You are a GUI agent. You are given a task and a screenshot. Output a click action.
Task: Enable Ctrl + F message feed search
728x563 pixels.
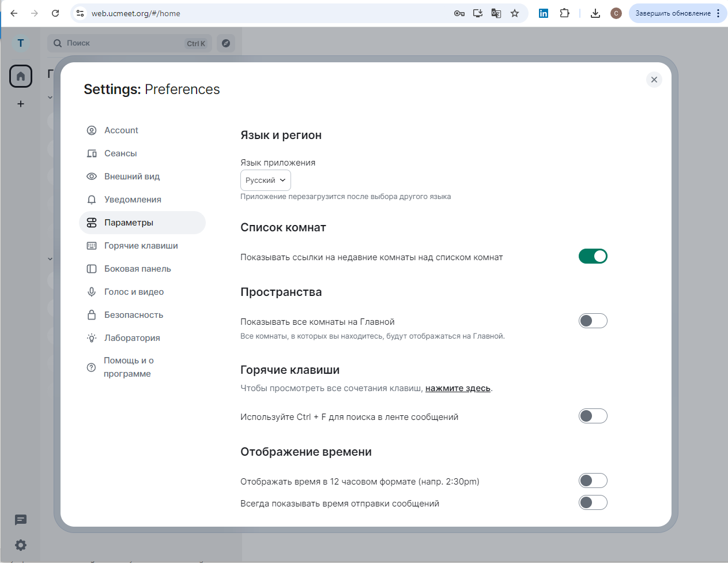593,415
